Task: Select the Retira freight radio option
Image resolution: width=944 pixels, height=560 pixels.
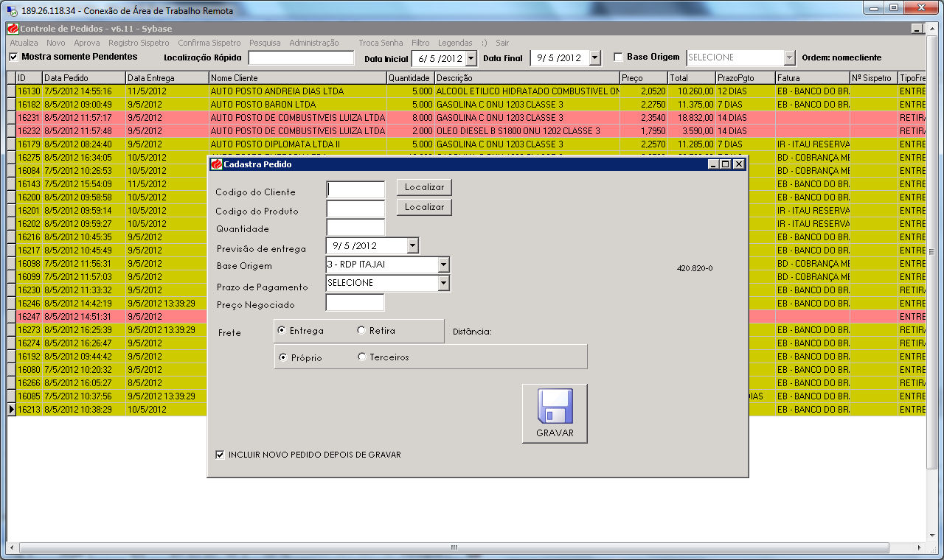Action: (x=361, y=331)
